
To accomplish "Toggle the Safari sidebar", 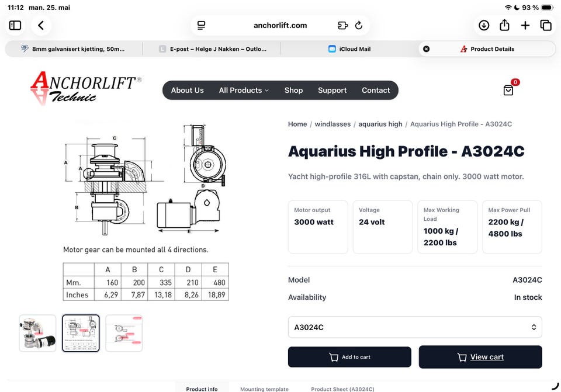I will pos(15,25).
